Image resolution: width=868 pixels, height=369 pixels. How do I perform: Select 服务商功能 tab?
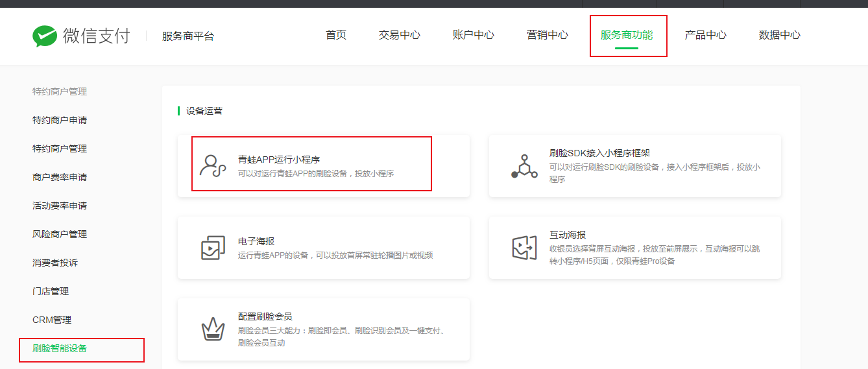coord(627,35)
